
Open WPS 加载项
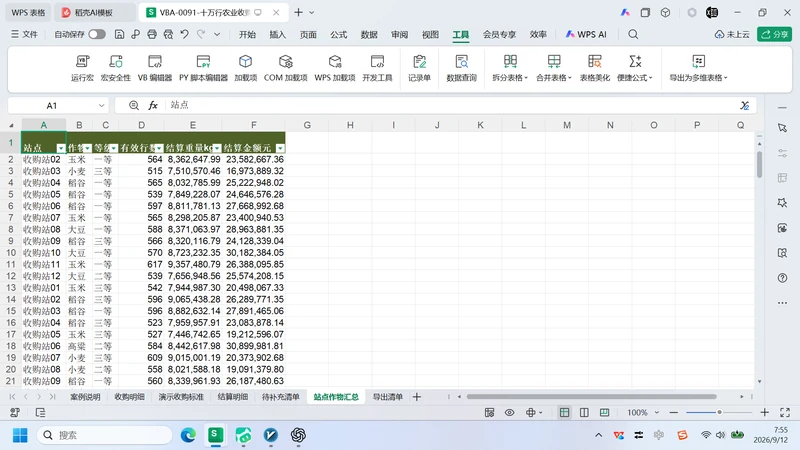[x=335, y=68]
